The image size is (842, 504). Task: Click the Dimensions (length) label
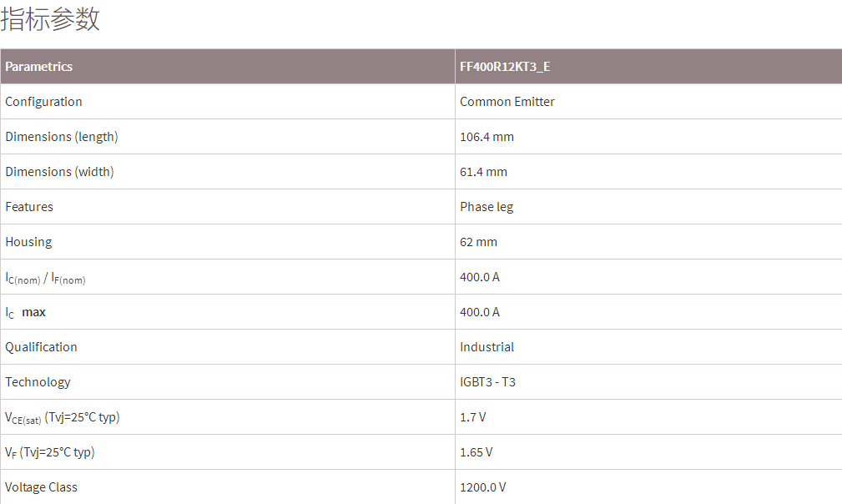pyautogui.click(x=62, y=137)
